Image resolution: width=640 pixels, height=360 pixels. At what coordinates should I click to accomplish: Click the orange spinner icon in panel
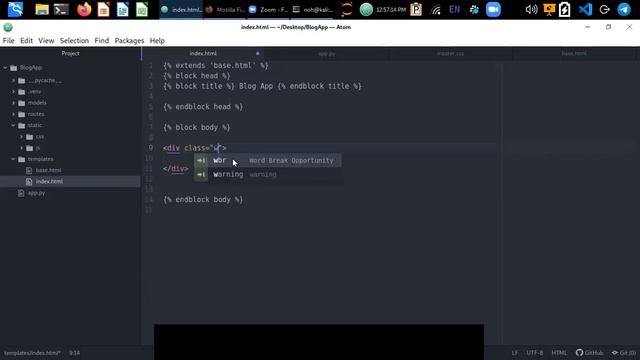(x=347, y=9)
